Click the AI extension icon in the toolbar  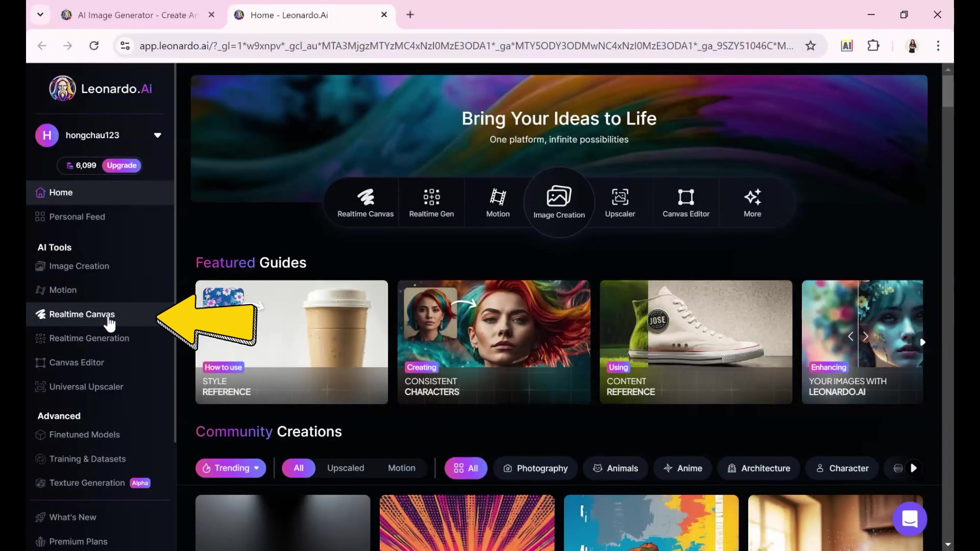[x=847, y=46]
